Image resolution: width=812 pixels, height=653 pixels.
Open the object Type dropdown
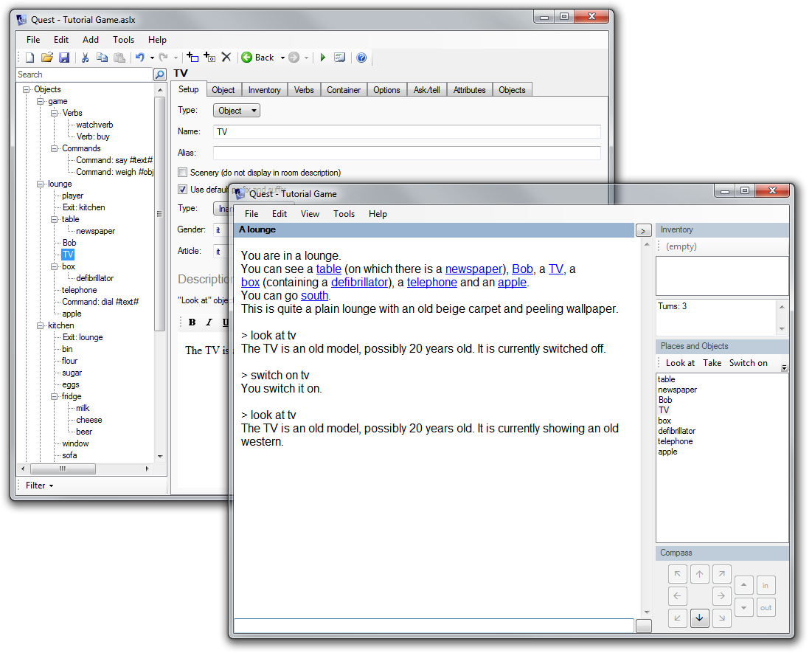[237, 111]
